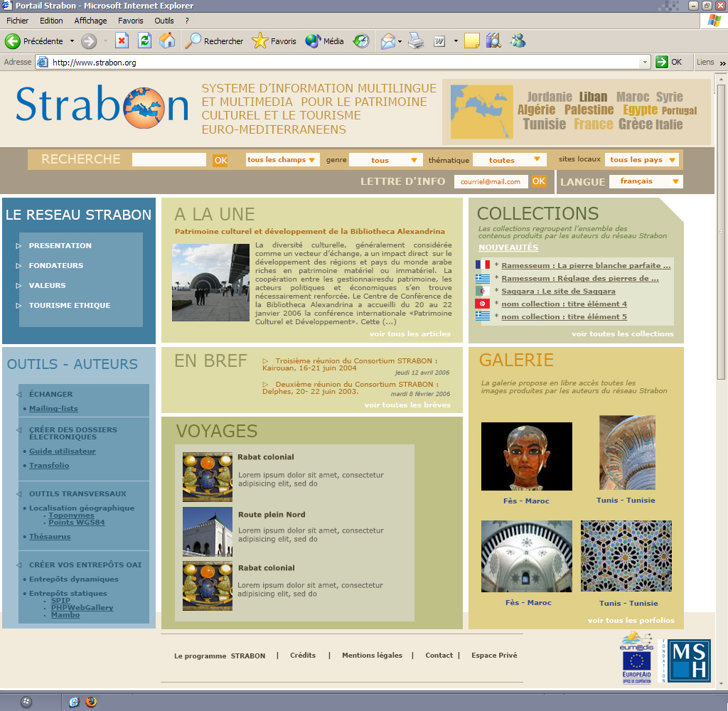Click the Strabon globe logo
Viewport: 728px width, 711px height.
[144, 108]
